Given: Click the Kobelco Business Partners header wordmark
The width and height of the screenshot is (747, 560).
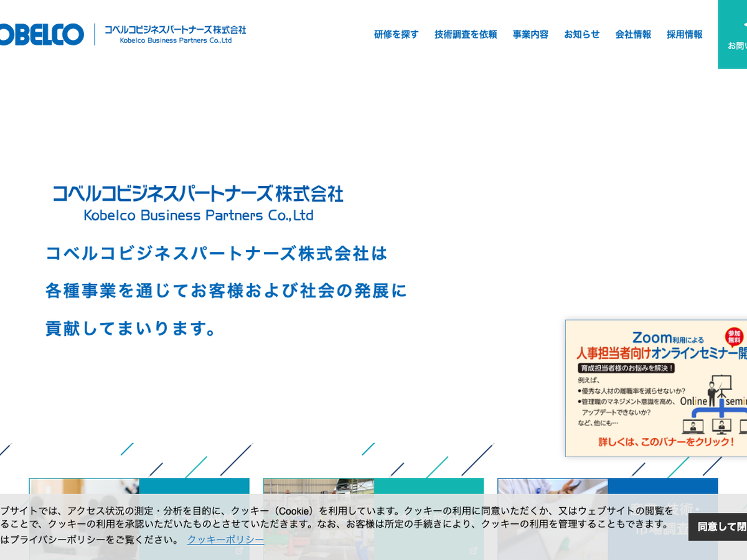Looking at the screenshot, I should pyautogui.click(x=175, y=34).
